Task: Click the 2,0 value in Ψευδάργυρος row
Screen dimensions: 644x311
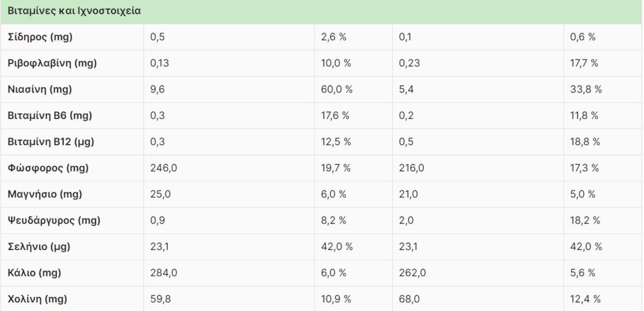Action: tap(406, 220)
